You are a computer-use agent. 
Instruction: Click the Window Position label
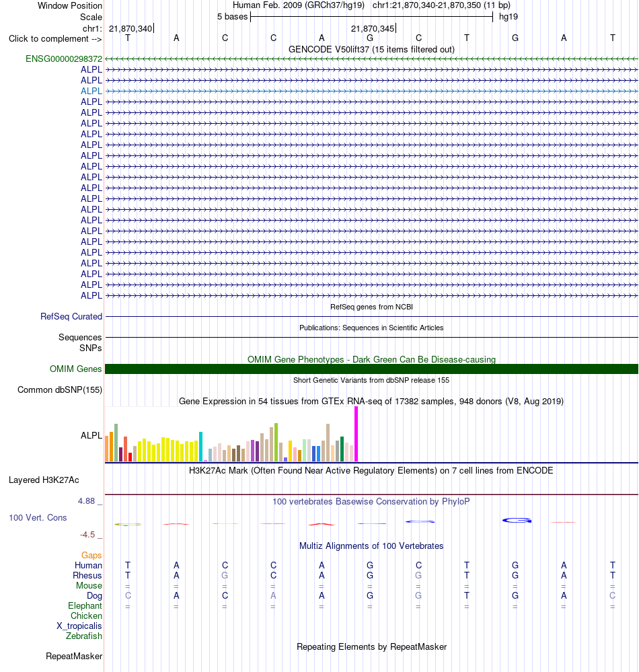click(70, 5)
